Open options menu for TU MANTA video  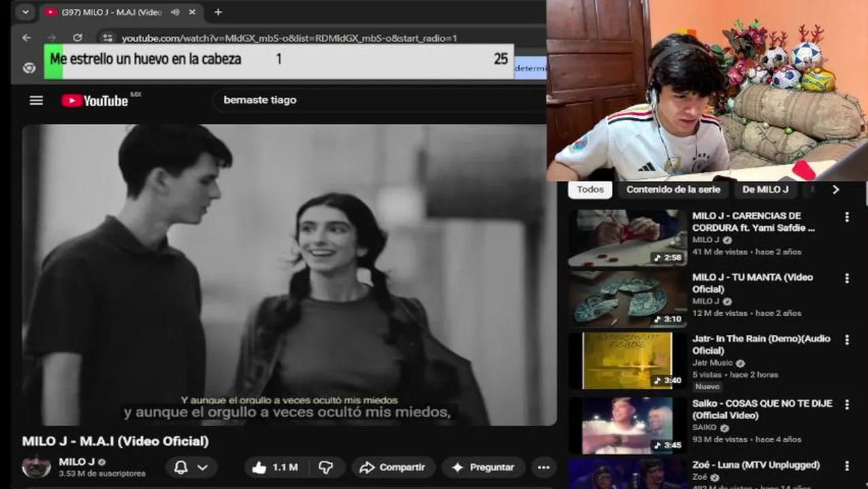coord(846,278)
